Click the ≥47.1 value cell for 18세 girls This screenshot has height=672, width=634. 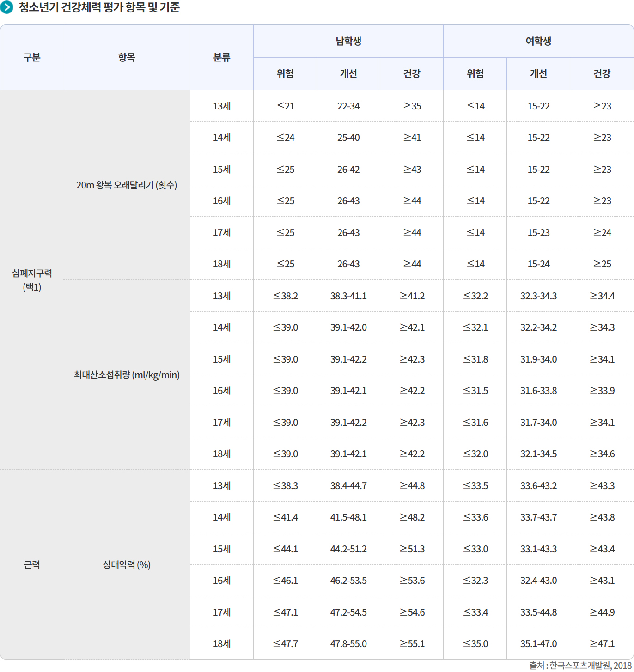tap(602, 643)
